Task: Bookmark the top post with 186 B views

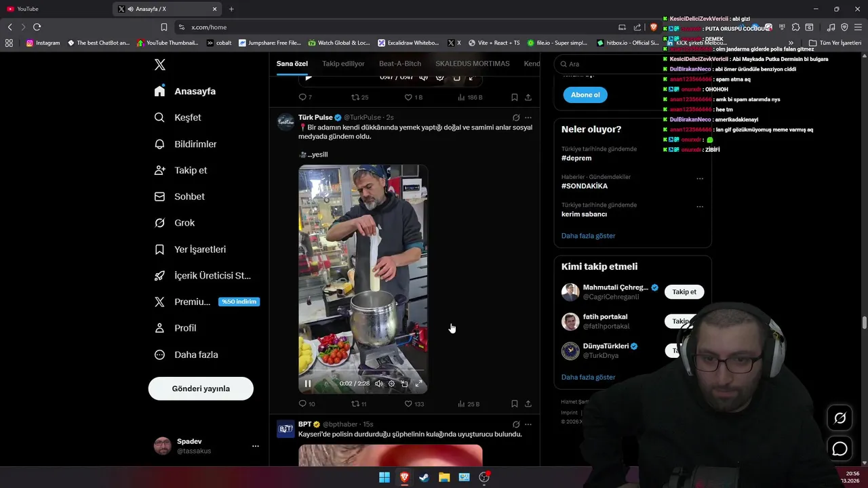Action: pos(515,98)
